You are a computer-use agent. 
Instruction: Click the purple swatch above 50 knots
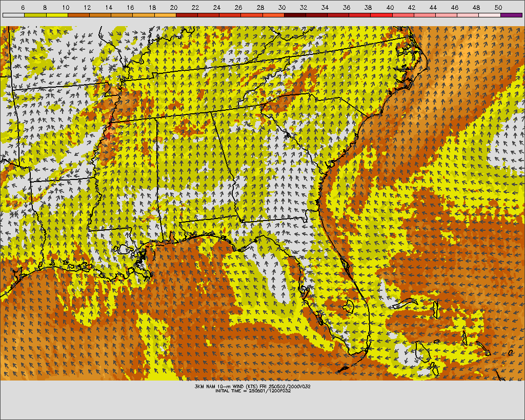(512, 15)
